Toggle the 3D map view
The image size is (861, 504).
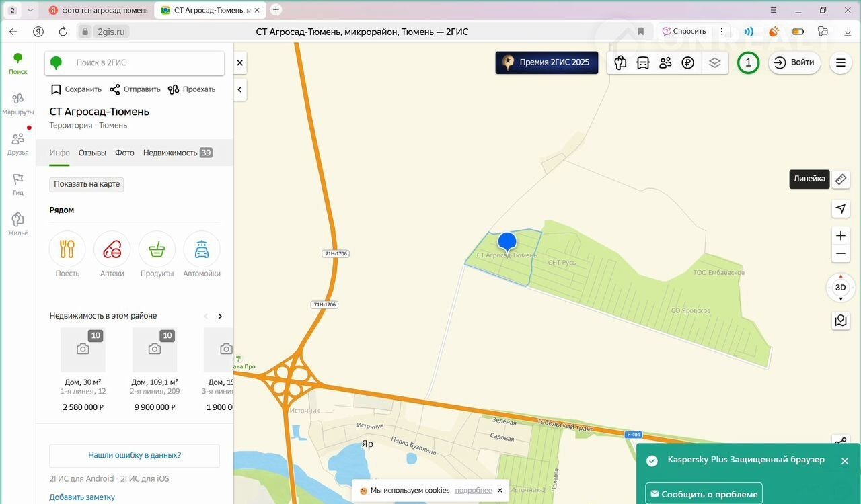pyautogui.click(x=840, y=288)
